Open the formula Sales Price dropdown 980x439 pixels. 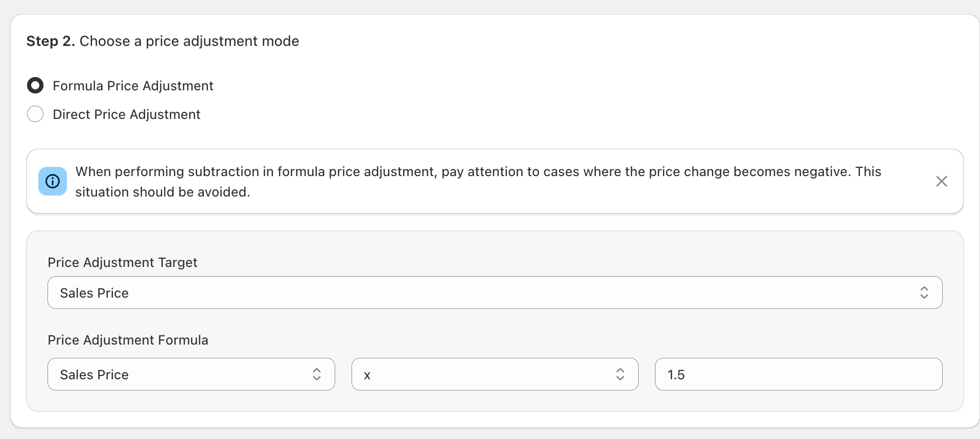coord(191,374)
